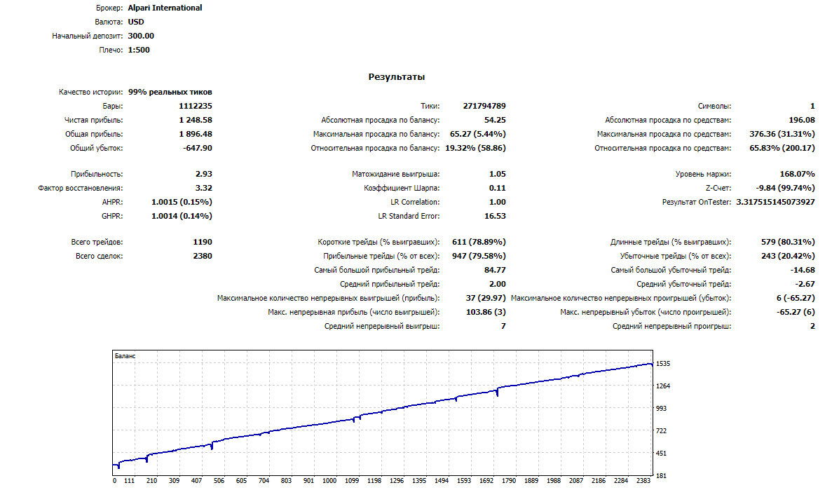The width and height of the screenshot is (839, 504).
Task: Select the Уровень маржи label
Action: pos(703,174)
